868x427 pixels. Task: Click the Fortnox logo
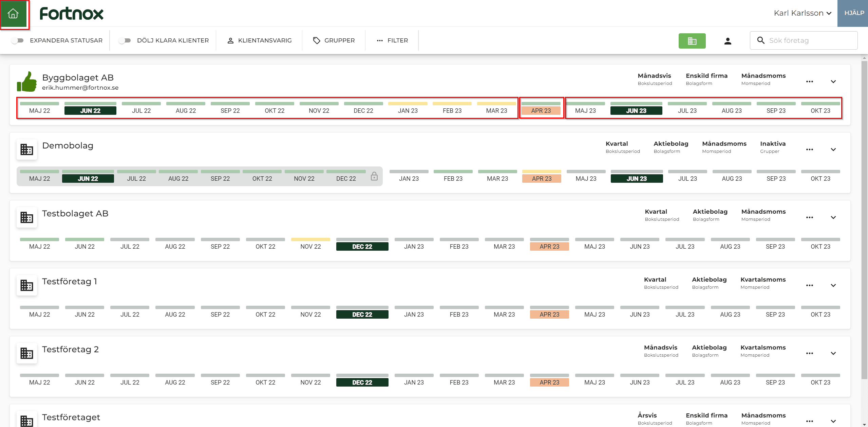tap(72, 14)
